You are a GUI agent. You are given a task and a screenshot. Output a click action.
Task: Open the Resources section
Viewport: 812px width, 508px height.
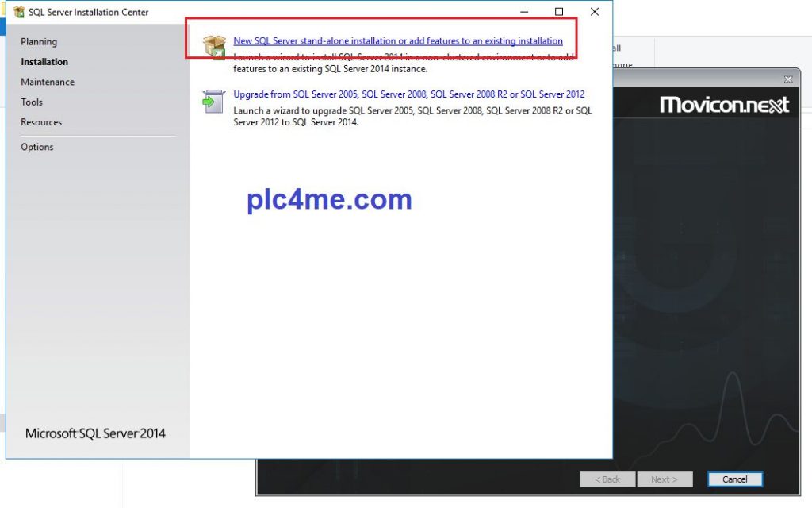[41, 122]
